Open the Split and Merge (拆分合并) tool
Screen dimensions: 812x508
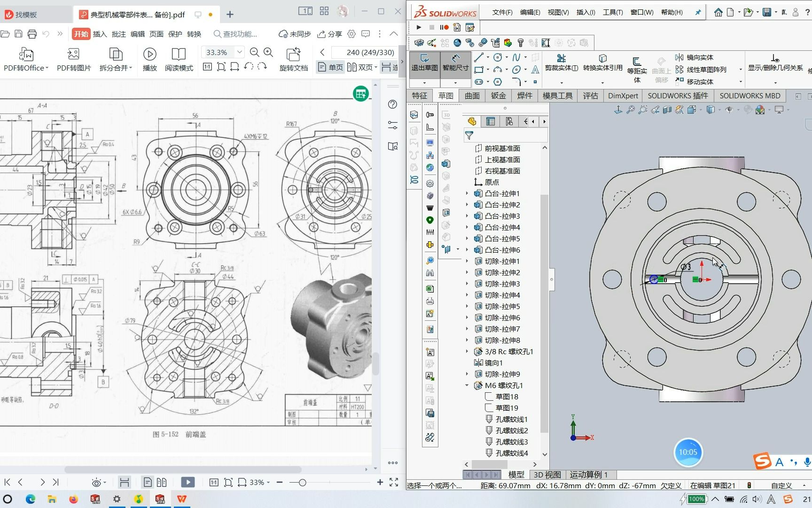pos(116,55)
